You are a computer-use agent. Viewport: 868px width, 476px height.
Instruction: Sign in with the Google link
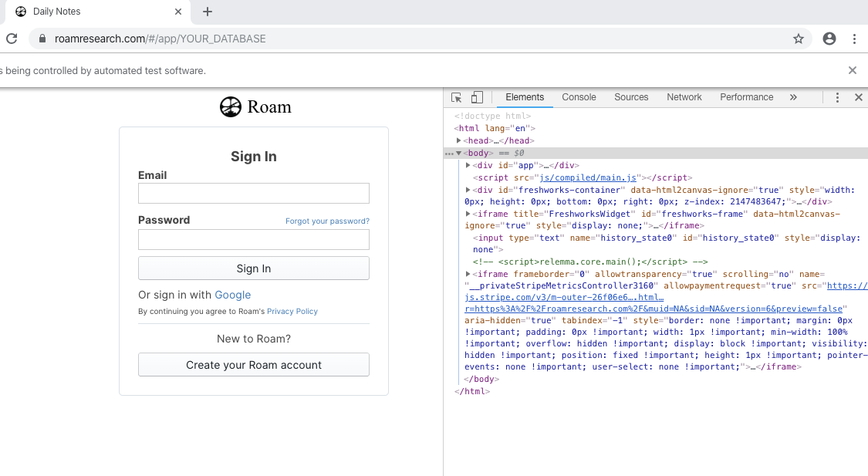(x=232, y=295)
